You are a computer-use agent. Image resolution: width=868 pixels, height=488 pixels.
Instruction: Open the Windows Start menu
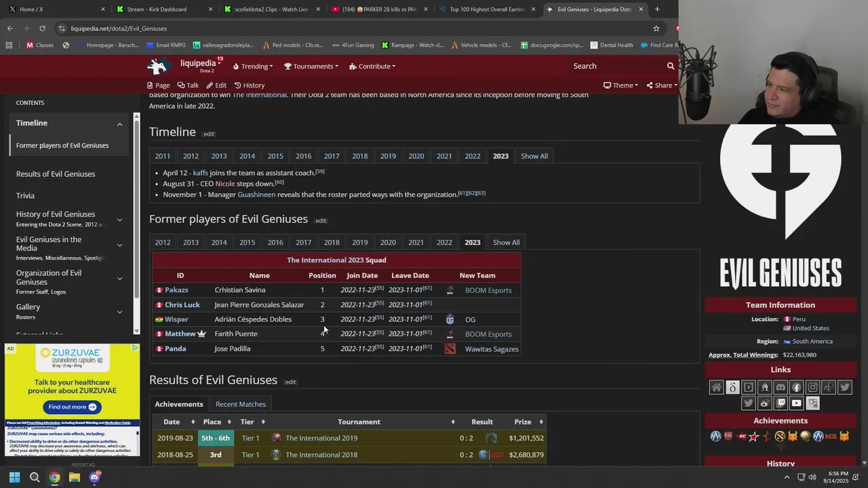click(x=14, y=477)
